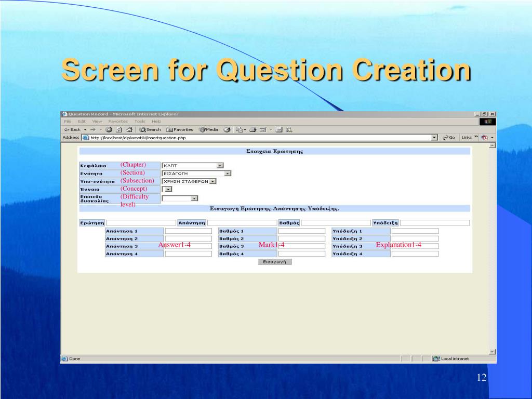This screenshot has width=532, height=399.
Task: Click the Στοιχεία Ερώτησης heading
Action: click(275, 151)
